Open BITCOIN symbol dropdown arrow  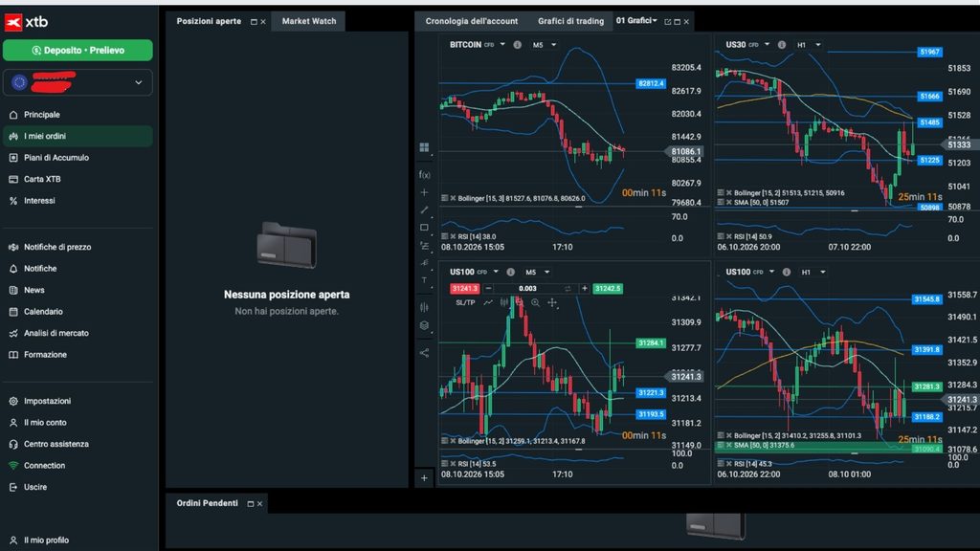502,45
